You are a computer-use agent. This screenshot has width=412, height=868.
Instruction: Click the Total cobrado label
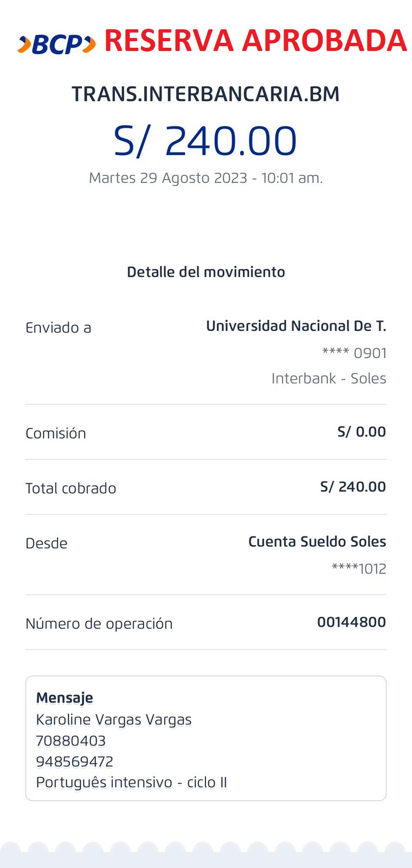point(71,488)
